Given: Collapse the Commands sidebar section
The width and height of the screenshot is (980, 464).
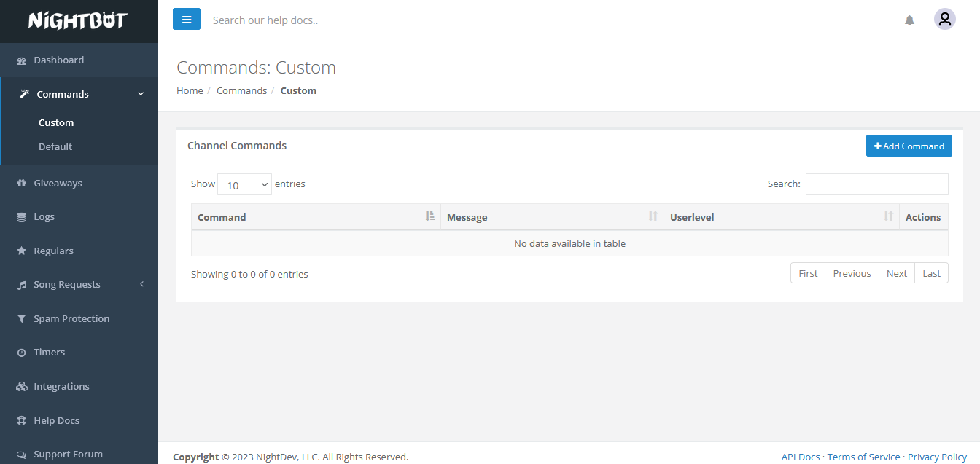Looking at the screenshot, I should (x=141, y=94).
